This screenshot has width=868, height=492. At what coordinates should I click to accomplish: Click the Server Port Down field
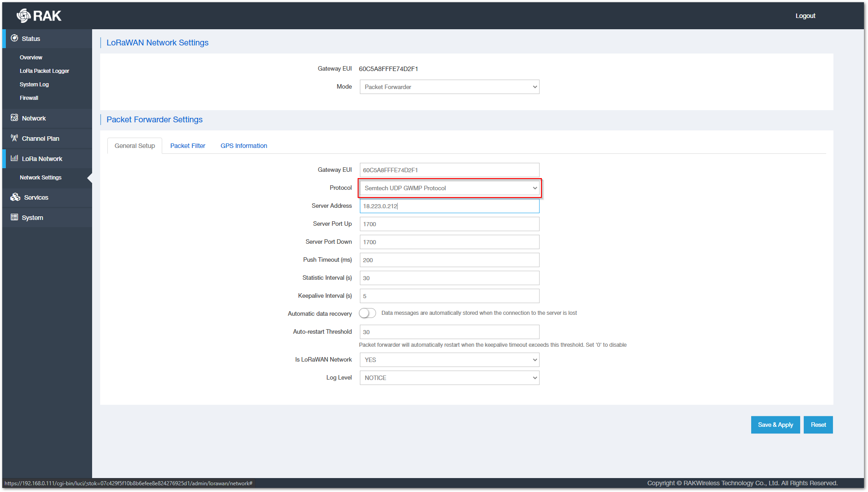pyautogui.click(x=449, y=242)
